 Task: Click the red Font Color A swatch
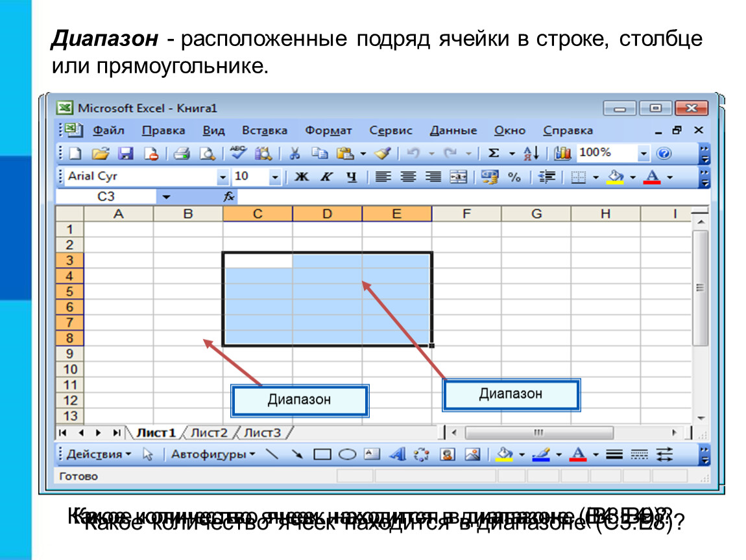[x=652, y=177]
